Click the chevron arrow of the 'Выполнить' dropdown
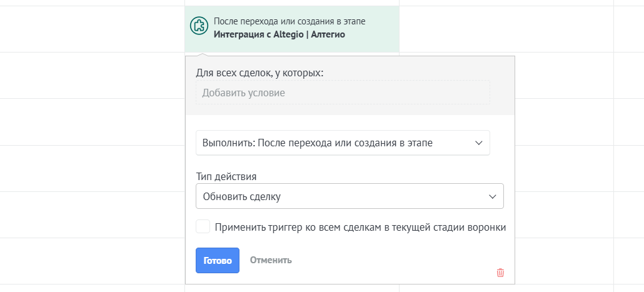The image size is (644, 292). tap(478, 143)
